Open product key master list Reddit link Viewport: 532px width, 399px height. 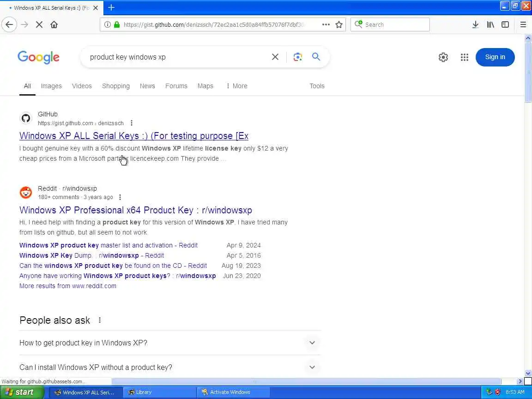pos(108,245)
